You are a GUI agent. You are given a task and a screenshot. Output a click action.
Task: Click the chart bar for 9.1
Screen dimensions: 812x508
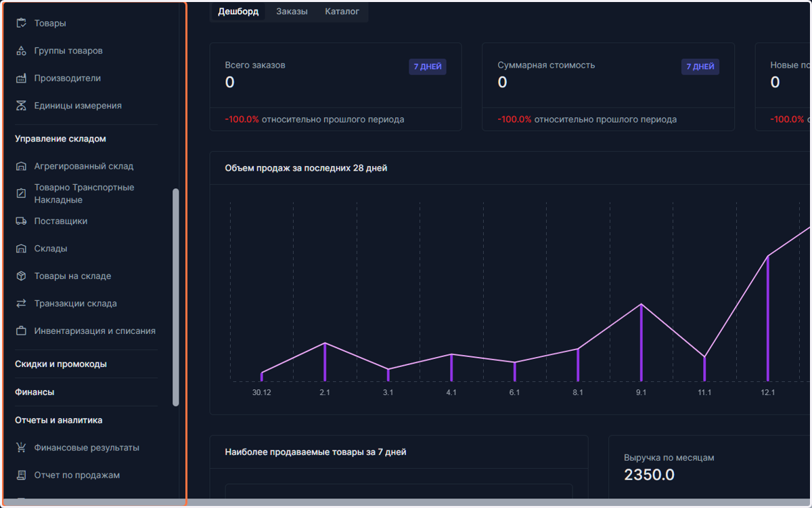[641, 343]
